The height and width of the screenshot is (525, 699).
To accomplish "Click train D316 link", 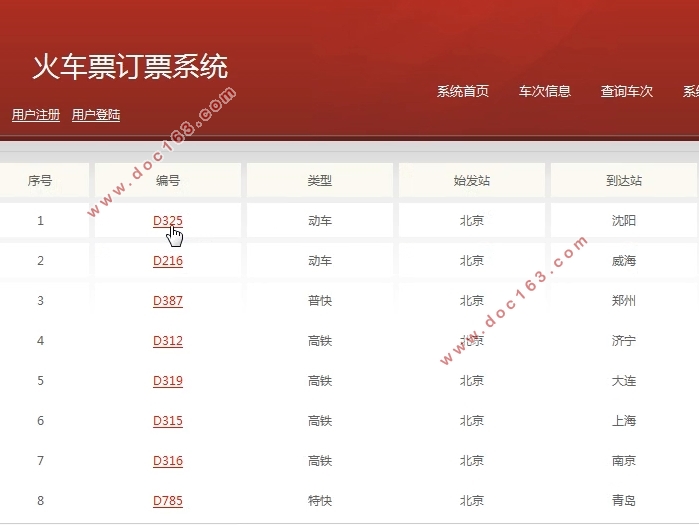I will pyautogui.click(x=168, y=461).
